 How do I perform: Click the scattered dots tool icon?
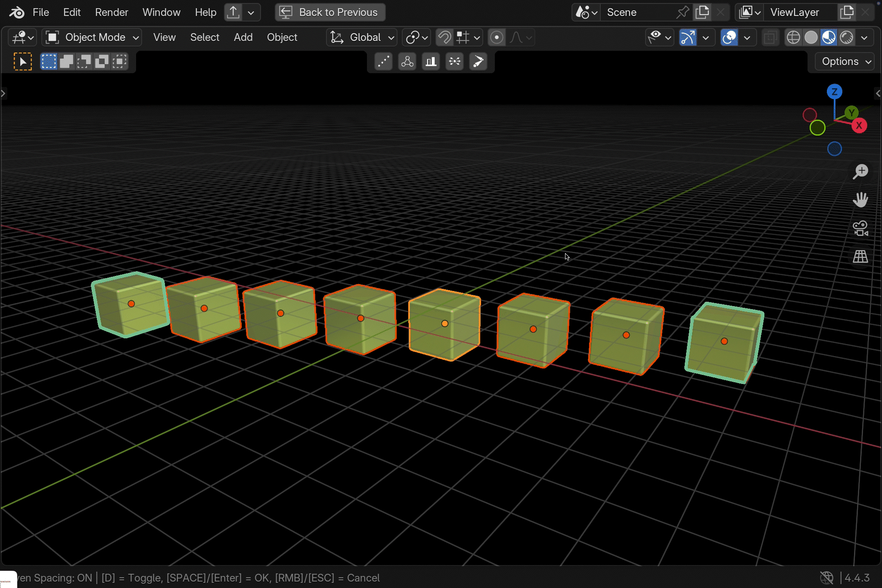coord(383,62)
